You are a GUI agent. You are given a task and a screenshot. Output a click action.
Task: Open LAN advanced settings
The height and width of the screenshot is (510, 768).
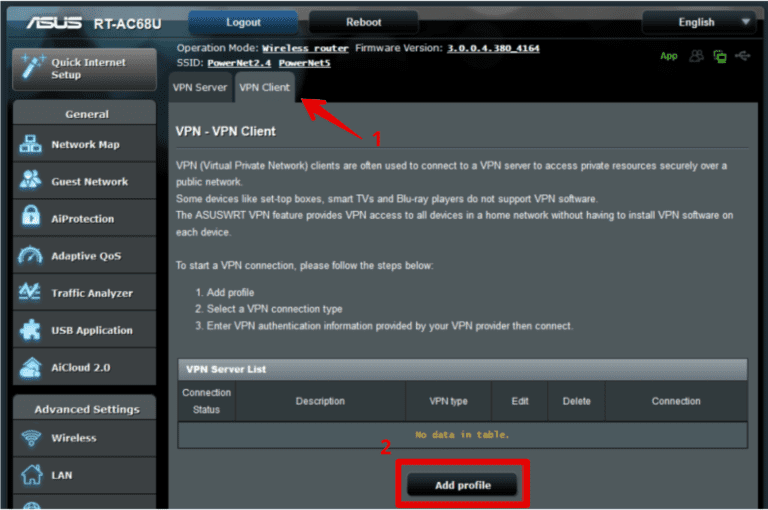click(85, 475)
